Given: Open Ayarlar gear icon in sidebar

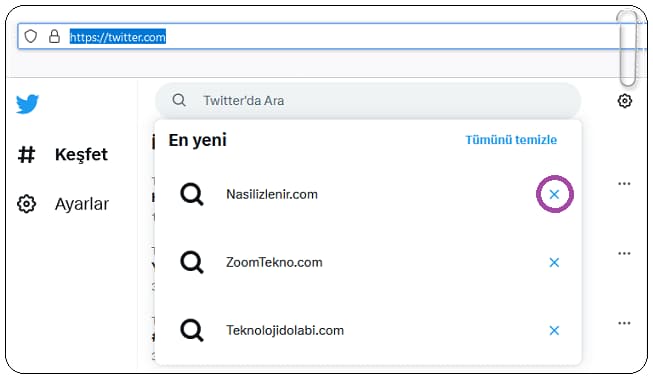Looking at the screenshot, I should click(x=26, y=204).
